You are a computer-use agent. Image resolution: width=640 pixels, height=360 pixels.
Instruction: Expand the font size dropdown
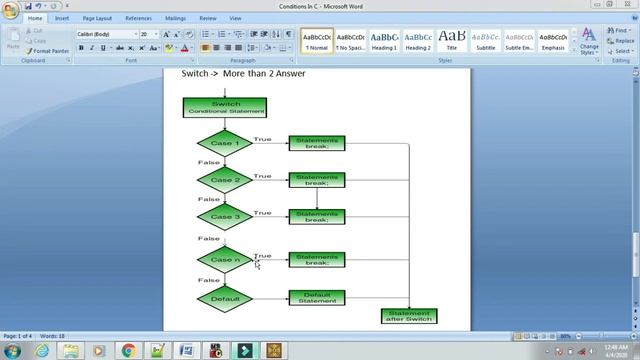pos(156,35)
